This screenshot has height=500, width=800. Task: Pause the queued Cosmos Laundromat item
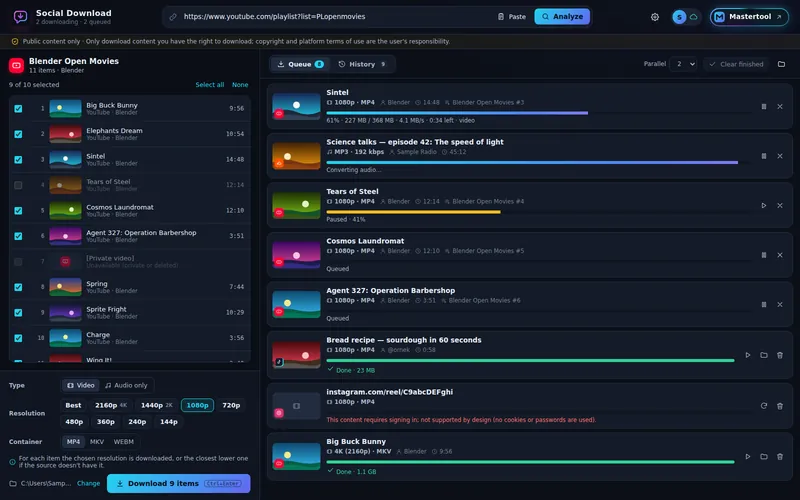pos(764,255)
